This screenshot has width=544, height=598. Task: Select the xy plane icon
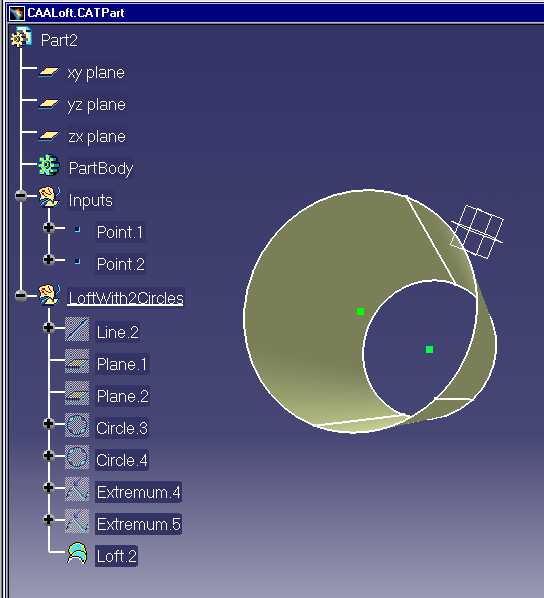click(x=49, y=72)
